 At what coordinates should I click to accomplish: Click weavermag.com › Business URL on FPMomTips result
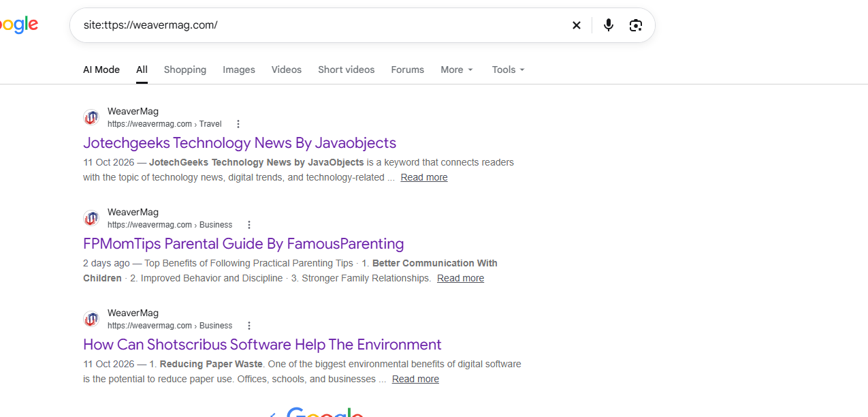click(170, 225)
